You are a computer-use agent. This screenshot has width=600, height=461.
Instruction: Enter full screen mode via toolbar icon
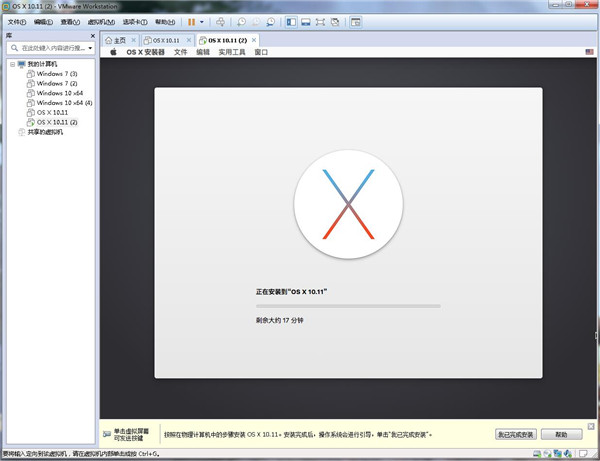pos(320,22)
